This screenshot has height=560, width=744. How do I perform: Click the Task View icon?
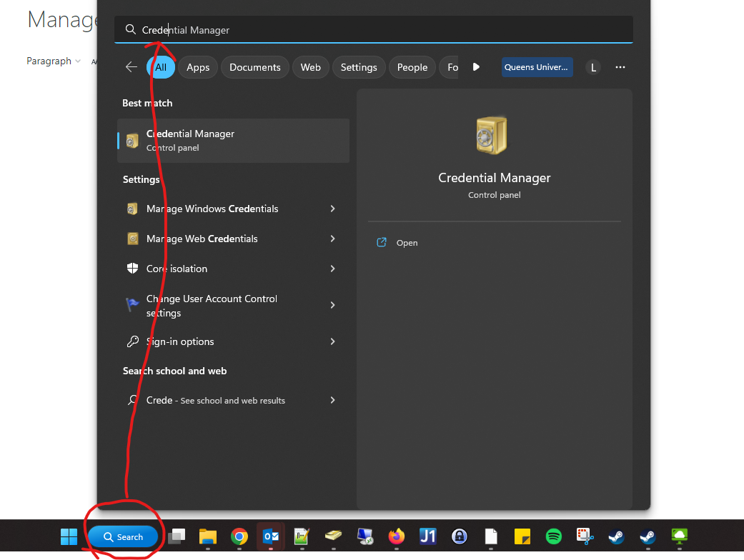[x=177, y=536]
